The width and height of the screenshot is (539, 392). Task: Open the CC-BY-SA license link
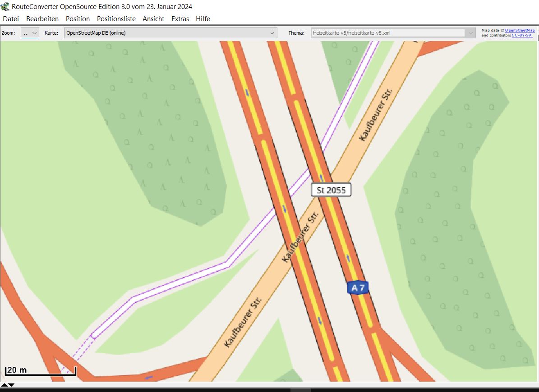tap(522, 35)
